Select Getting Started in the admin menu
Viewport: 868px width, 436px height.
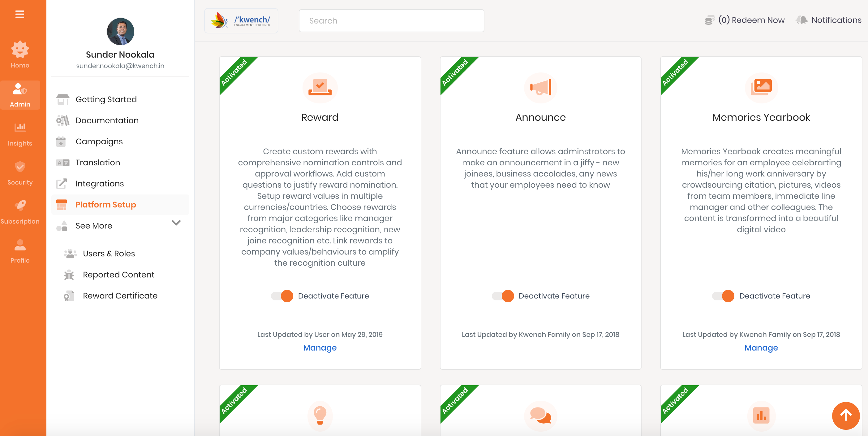tap(106, 99)
